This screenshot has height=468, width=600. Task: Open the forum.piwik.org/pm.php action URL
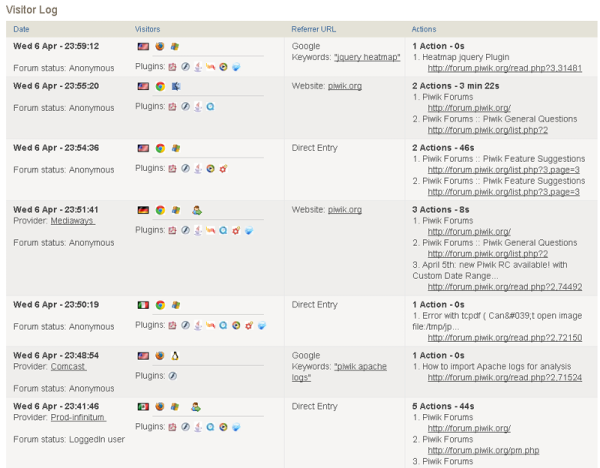(x=471, y=447)
